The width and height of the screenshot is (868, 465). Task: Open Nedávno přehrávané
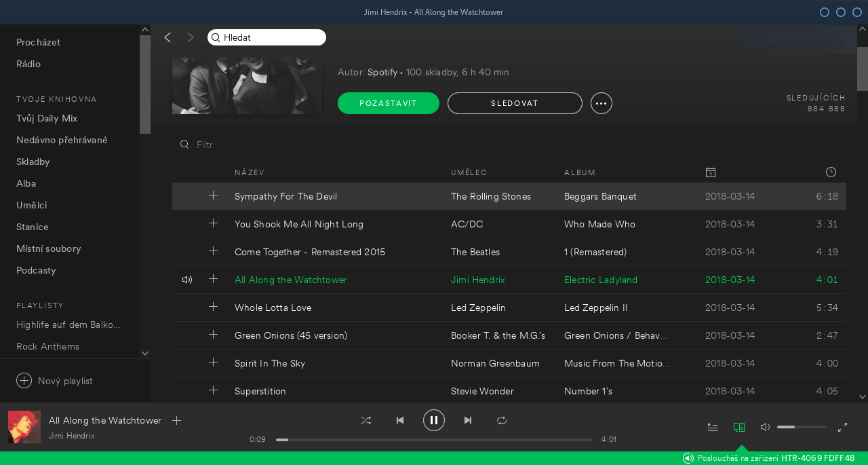point(62,140)
